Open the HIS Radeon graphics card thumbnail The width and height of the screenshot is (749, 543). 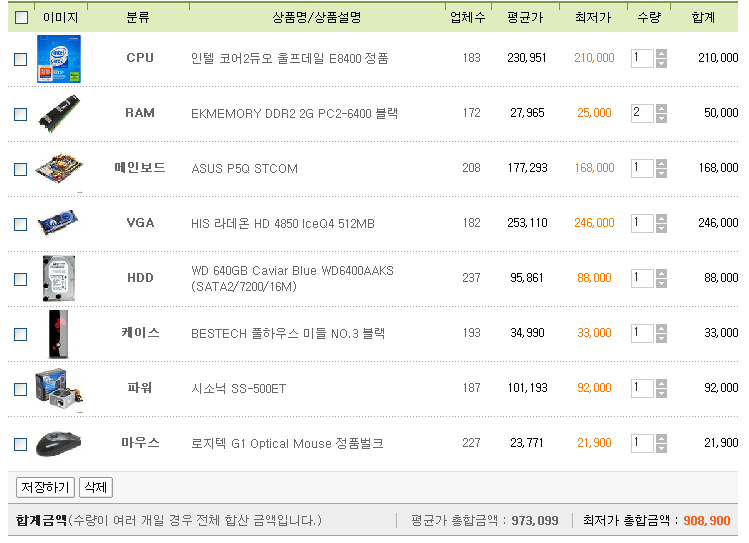[58, 223]
